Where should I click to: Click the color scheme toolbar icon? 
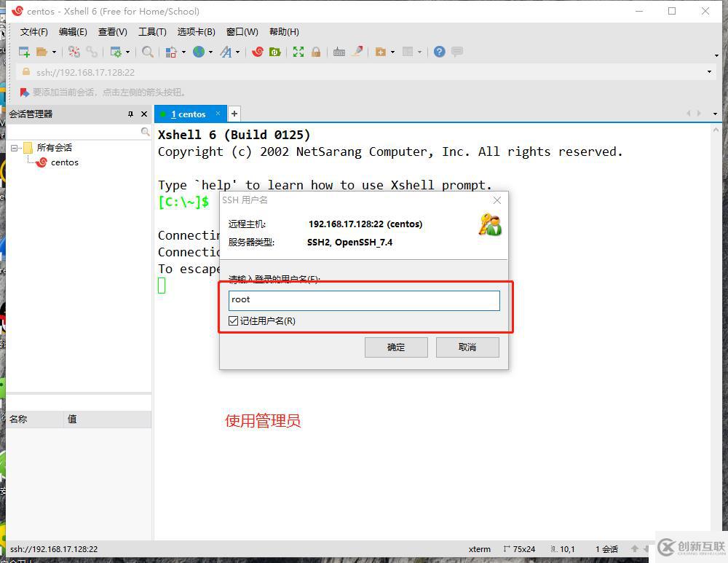171,52
